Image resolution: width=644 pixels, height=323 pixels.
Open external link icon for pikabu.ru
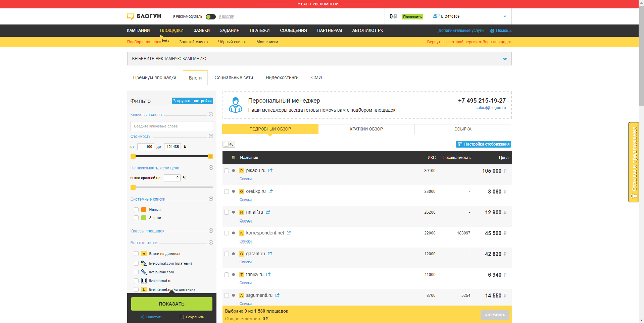click(x=270, y=170)
